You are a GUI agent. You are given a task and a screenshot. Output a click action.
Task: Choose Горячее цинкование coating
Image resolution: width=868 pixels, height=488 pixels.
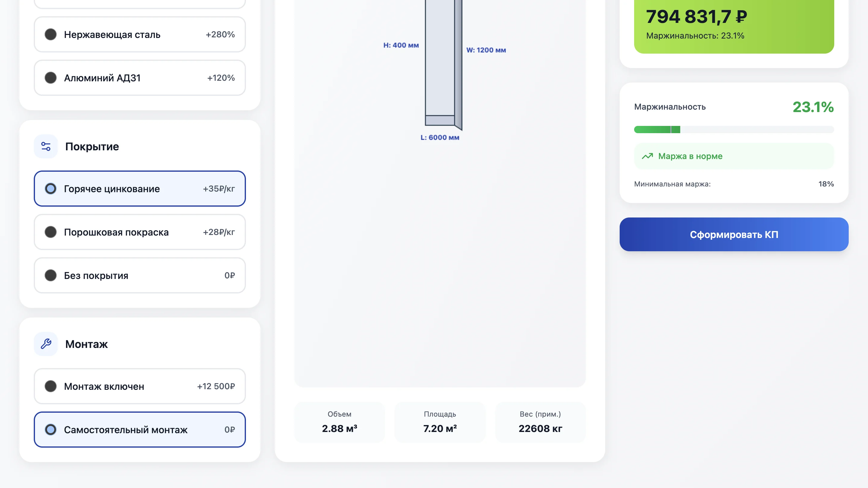point(140,189)
